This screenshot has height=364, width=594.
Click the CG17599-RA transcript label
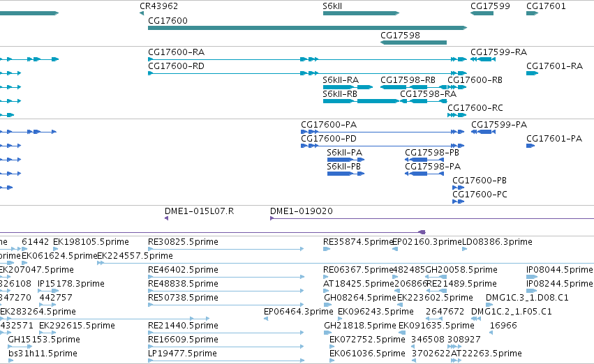(x=498, y=52)
